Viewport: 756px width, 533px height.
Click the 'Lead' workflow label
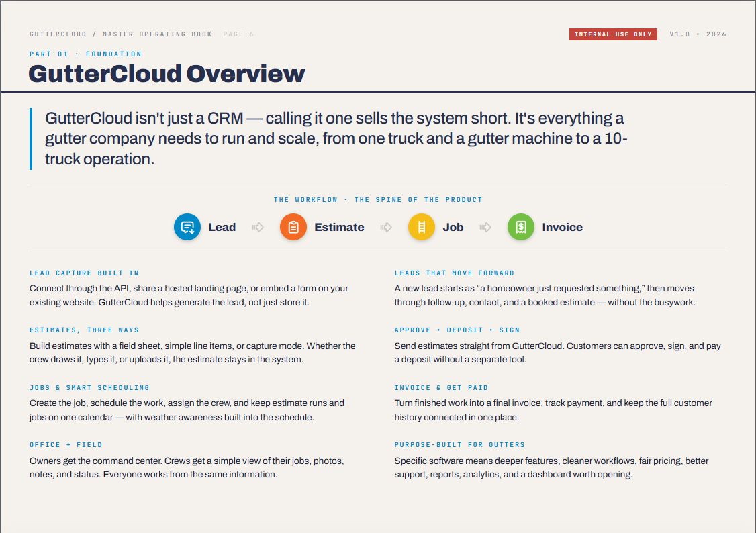(222, 227)
